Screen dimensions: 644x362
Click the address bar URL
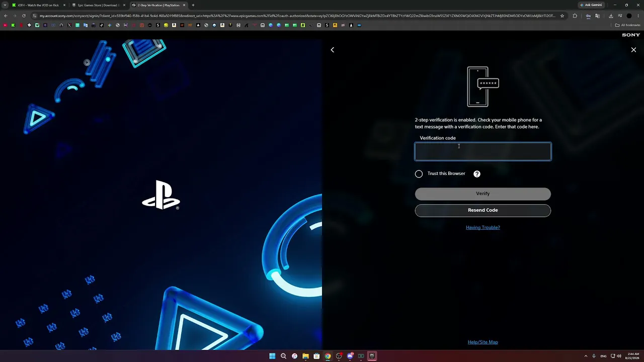tap(297, 16)
